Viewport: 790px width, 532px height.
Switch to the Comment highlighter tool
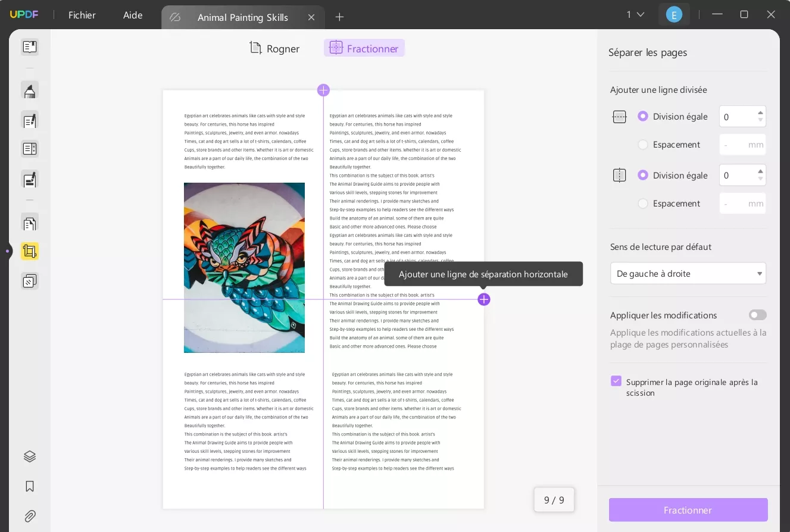30,90
